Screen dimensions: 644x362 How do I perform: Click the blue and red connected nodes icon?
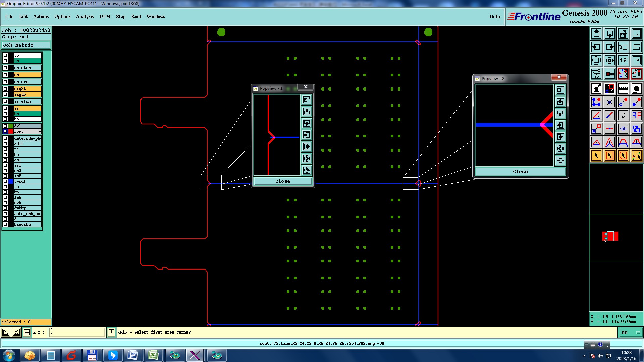click(x=596, y=102)
